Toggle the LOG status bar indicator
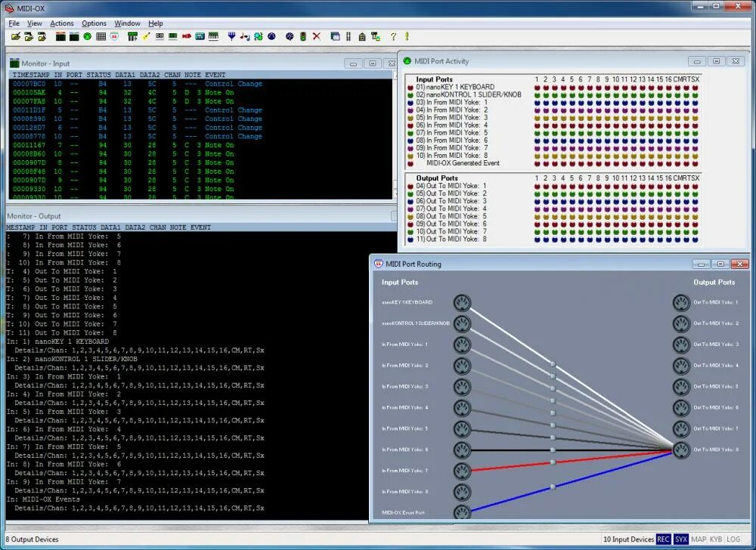Viewport: 756px width, 550px height. pos(733,539)
